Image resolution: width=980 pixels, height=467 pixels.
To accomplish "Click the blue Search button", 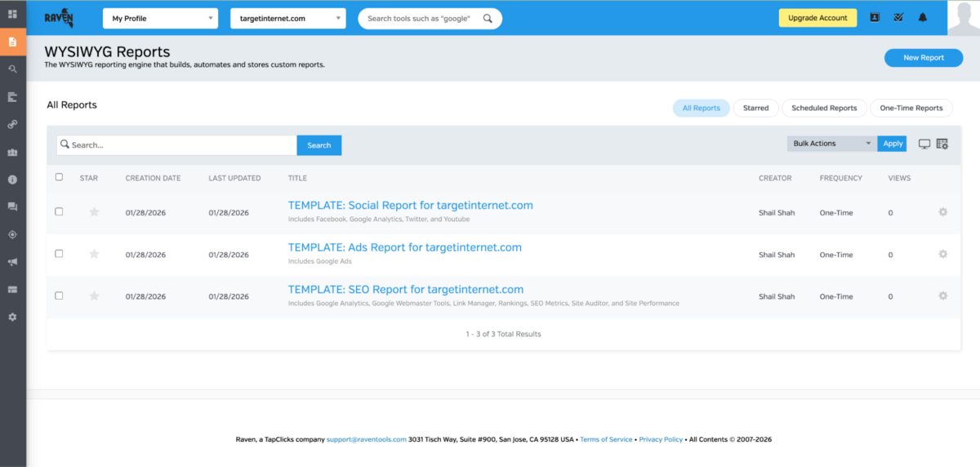I will coord(318,145).
